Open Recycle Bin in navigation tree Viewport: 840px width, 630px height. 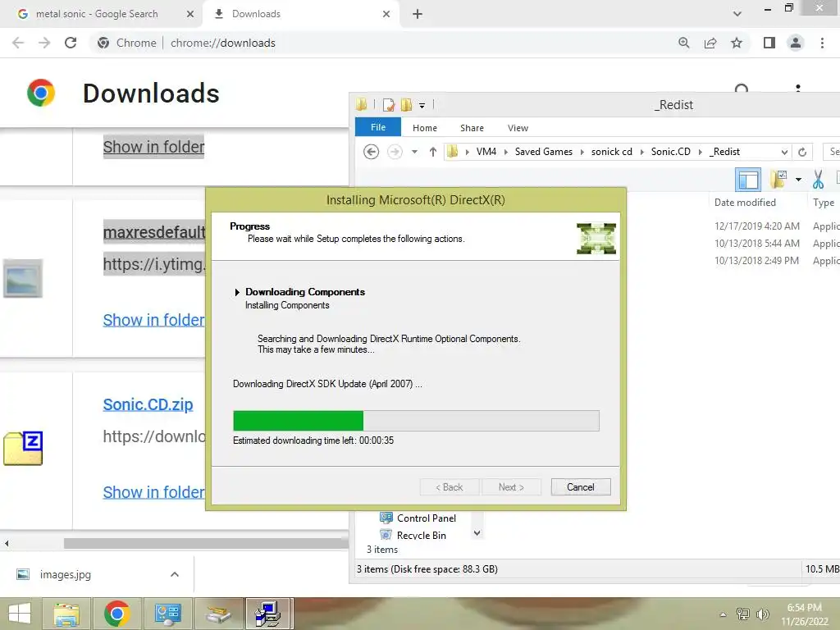coord(413,535)
